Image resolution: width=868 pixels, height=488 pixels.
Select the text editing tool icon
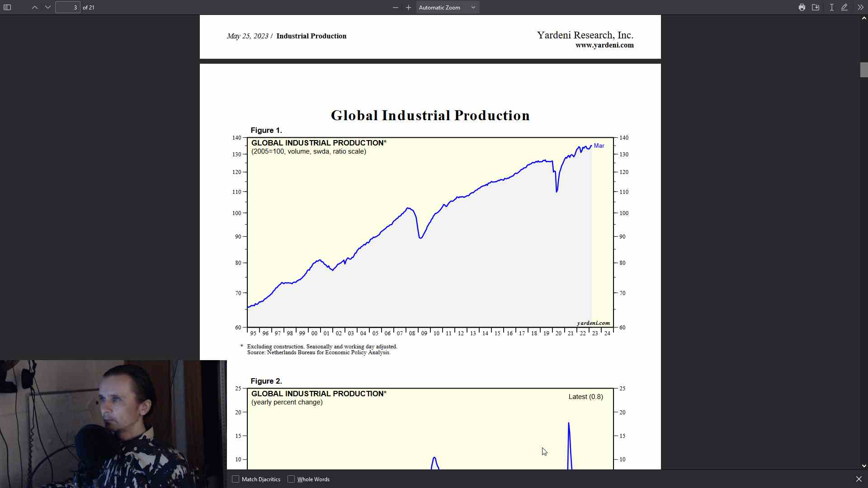click(831, 7)
